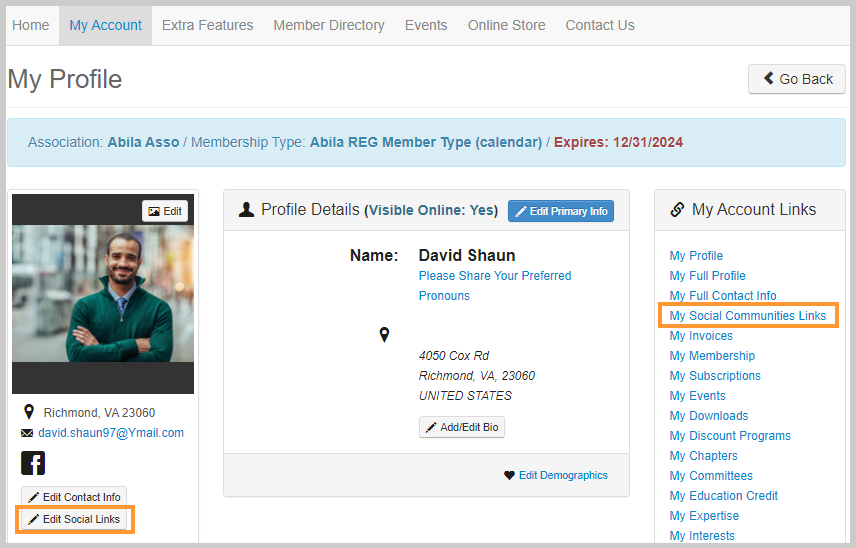Open the david.shaun97@Ymail.com email link
This screenshot has height=548, width=856.
(111, 433)
